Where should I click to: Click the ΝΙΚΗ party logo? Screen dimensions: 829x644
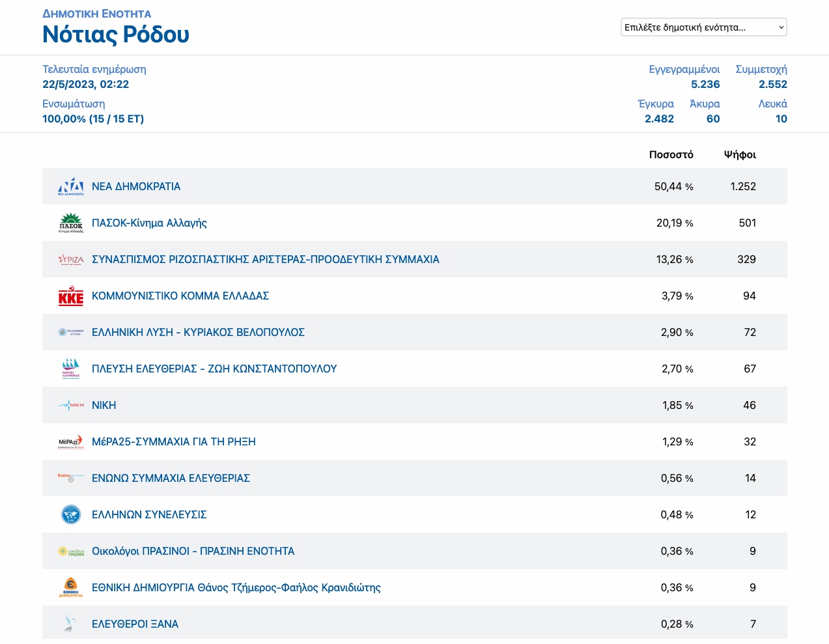tap(71, 405)
